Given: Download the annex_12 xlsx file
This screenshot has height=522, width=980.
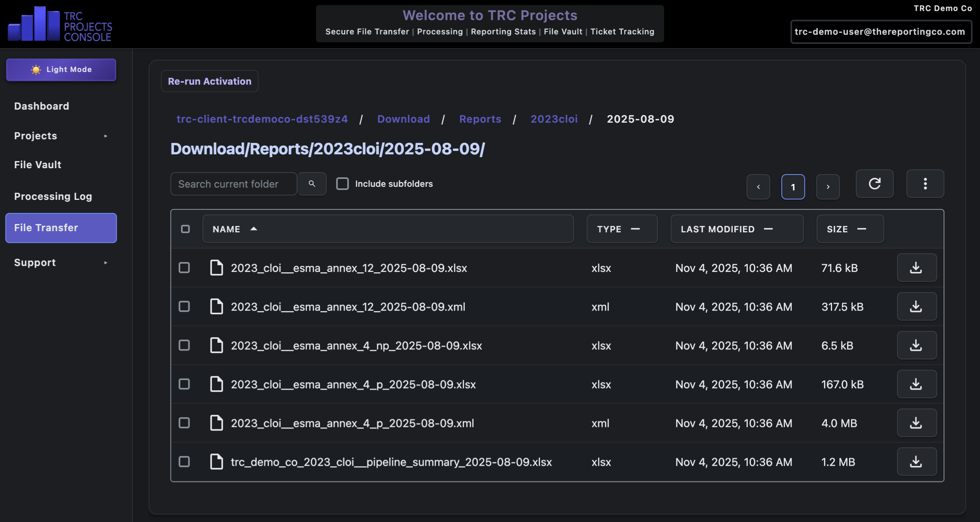Looking at the screenshot, I should [916, 268].
